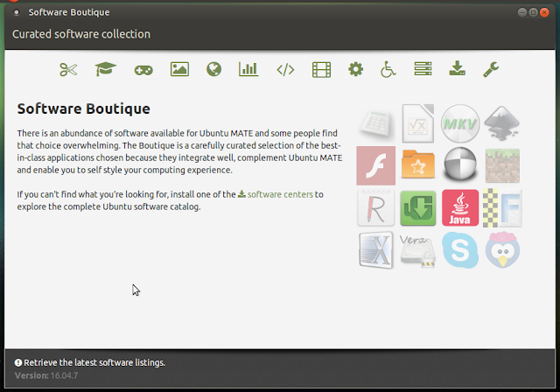Open the System Tools gear category

(x=356, y=69)
